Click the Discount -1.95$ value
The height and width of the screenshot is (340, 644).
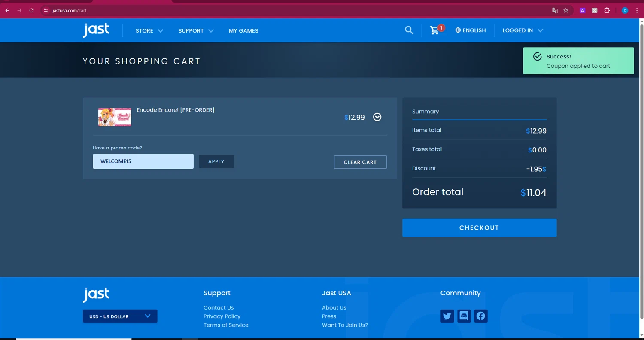[536, 169]
